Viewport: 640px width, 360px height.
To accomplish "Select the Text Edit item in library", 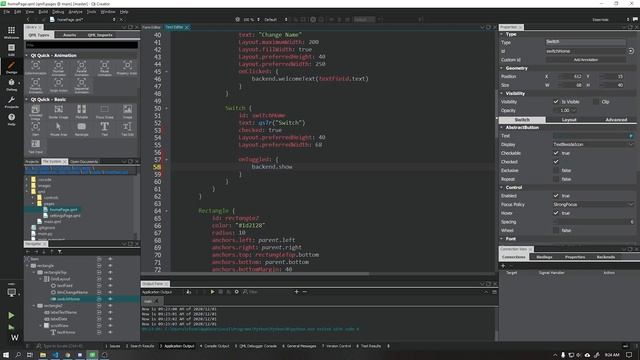I will point(127,128).
